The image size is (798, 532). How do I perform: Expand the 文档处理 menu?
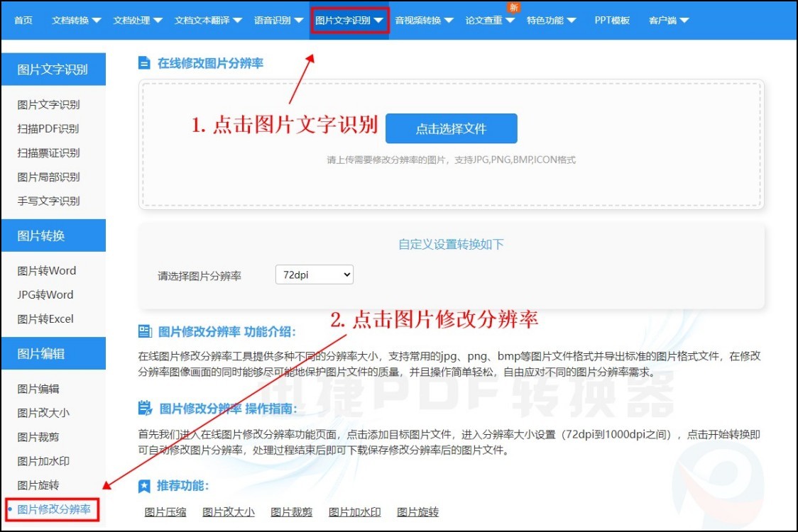pos(138,20)
